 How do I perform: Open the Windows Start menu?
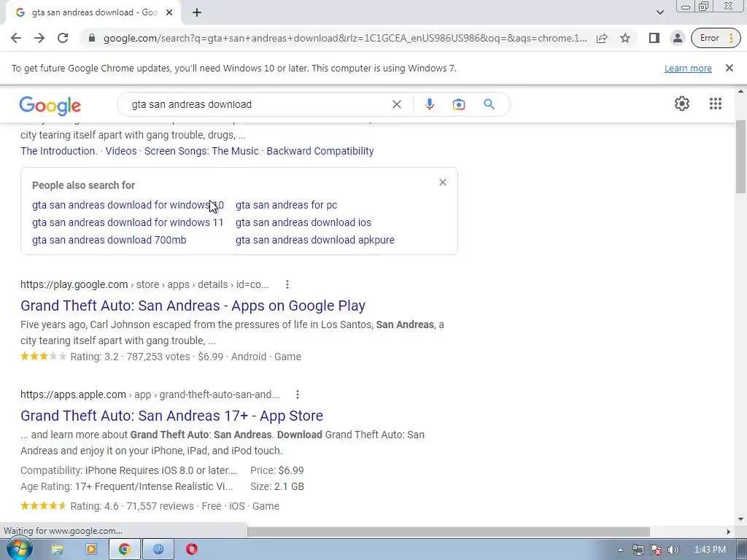pyautogui.click(x=19, y=549)
